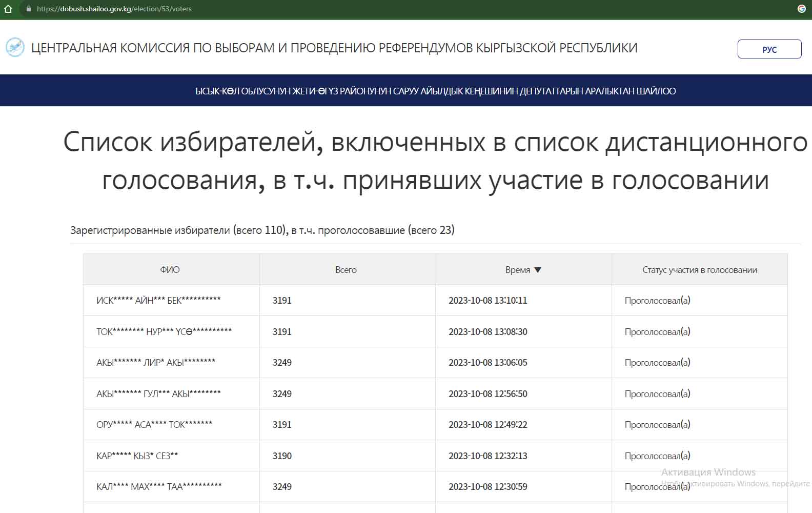Image resolution: width=812 pixels, height=513 pixels.
Task: Open the commission title text link
Action: tap(334, 48)
